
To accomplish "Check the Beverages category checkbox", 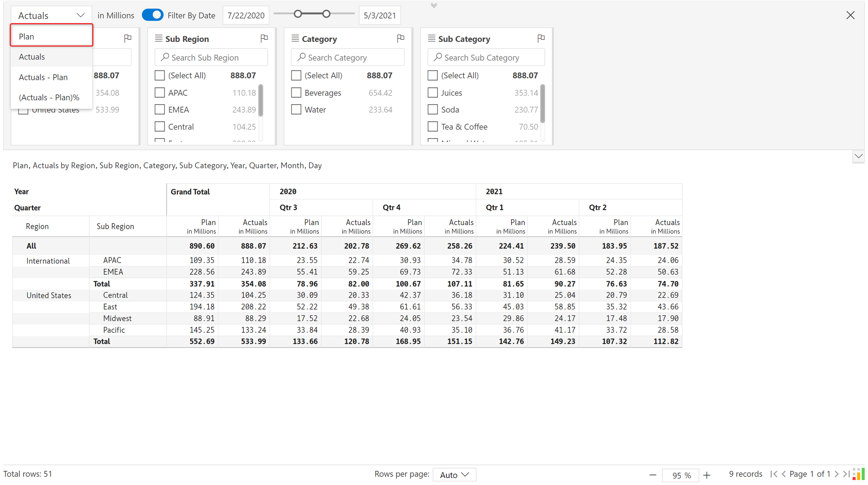I will pyautogui.click(x=296, y=93).
